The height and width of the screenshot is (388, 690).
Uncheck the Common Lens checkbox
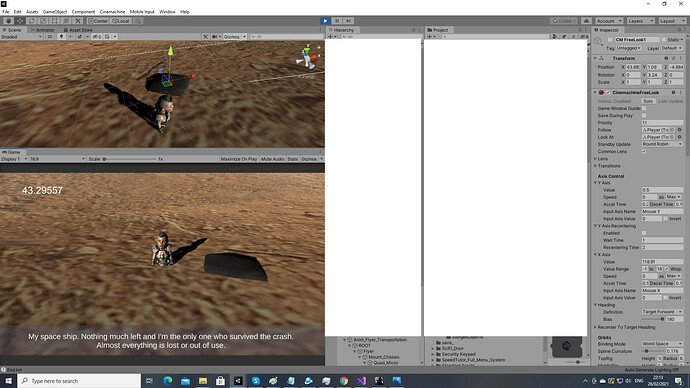pos(644,151)
